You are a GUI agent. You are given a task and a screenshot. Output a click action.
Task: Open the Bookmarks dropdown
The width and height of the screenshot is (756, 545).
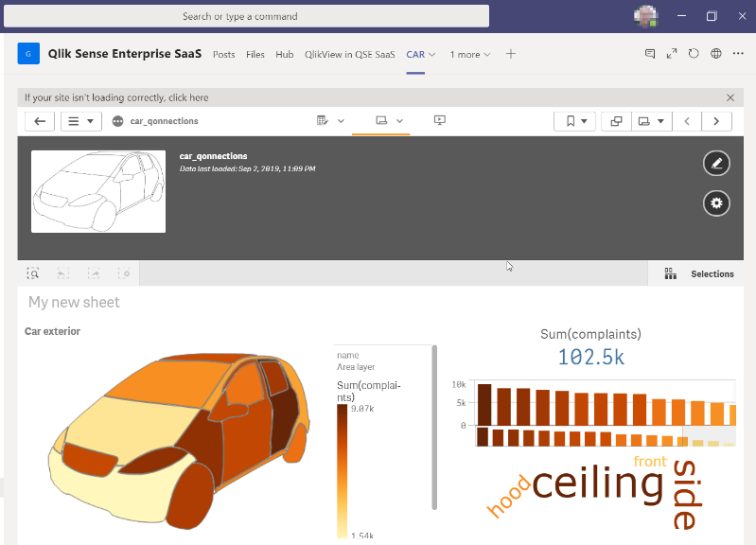point(574,121)
